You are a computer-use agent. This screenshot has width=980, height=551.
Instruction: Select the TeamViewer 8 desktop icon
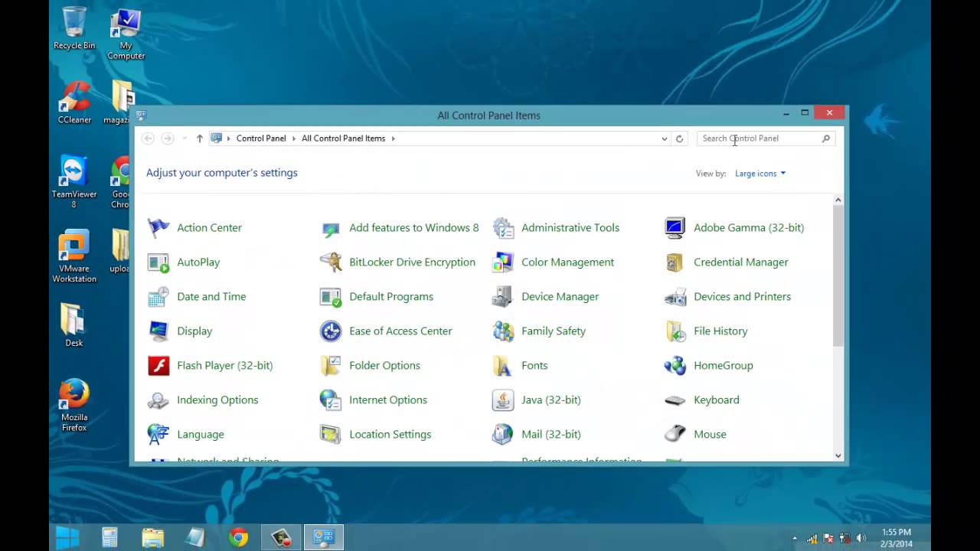[x=74, y=182]
